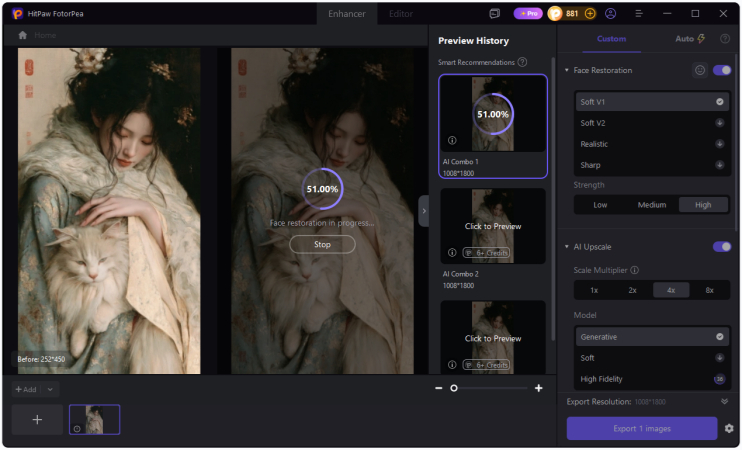This screenshot has width=742, height=450.
Task: Set Strength to High
Action: (703, 205)
